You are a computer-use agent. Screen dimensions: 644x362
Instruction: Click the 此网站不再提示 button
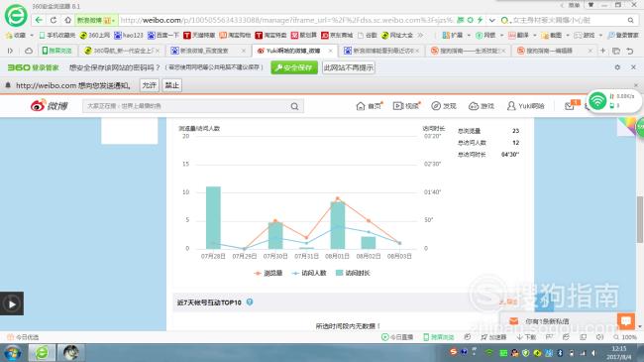(349, 67)
